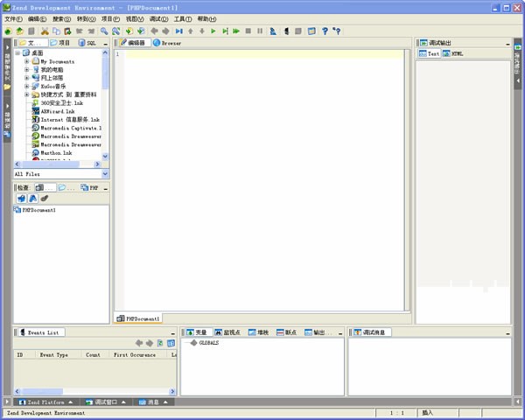Expand the Zend Platform bottom panel
This screenshot has width=525, height=420.
45,402
